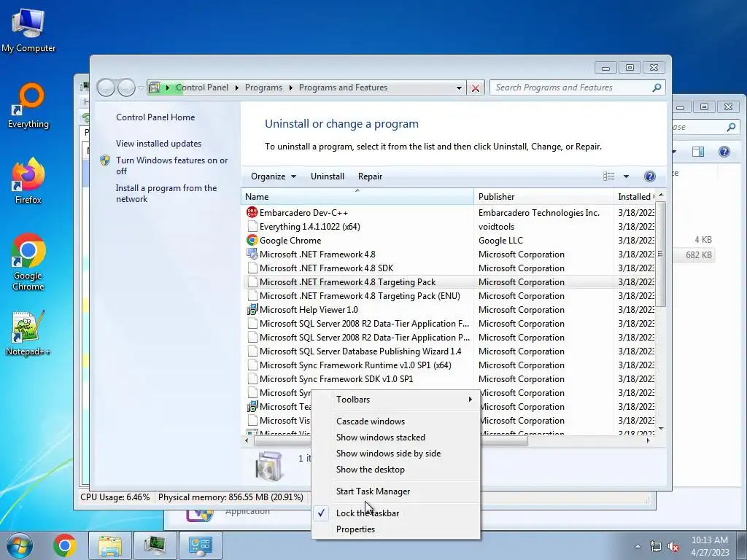Open the address bar history dropdown
This screenshot has height=560, width=747.
459,88
